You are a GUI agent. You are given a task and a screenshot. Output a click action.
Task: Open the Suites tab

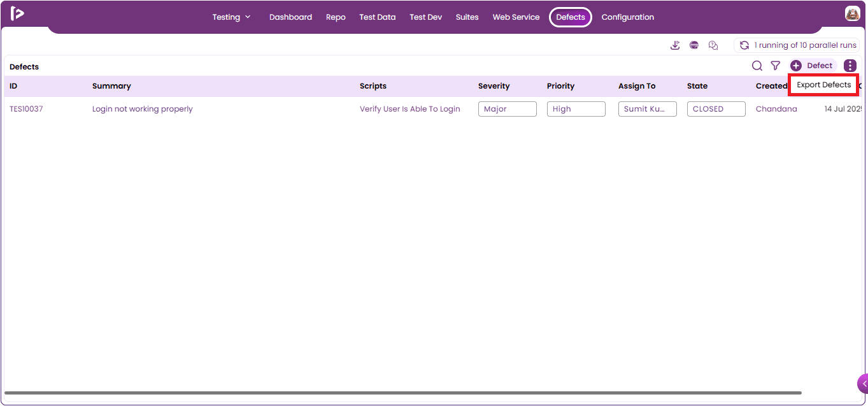[x=467, y=17]
